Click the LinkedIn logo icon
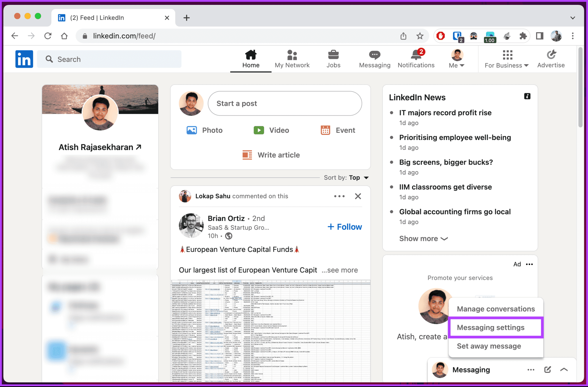Image resolution: width=588 pixels, height=387 pixels. (x=24, y=59)
